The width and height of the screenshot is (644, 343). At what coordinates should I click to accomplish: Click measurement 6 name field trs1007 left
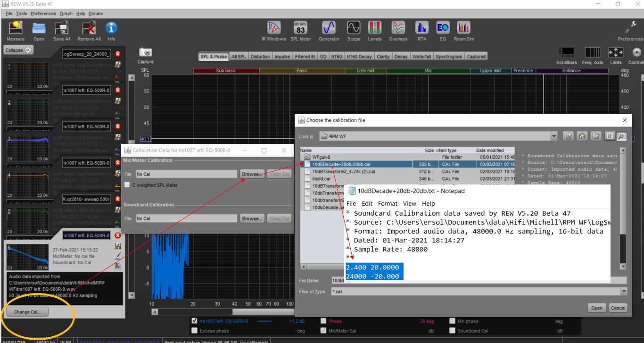tap(87, 235)
